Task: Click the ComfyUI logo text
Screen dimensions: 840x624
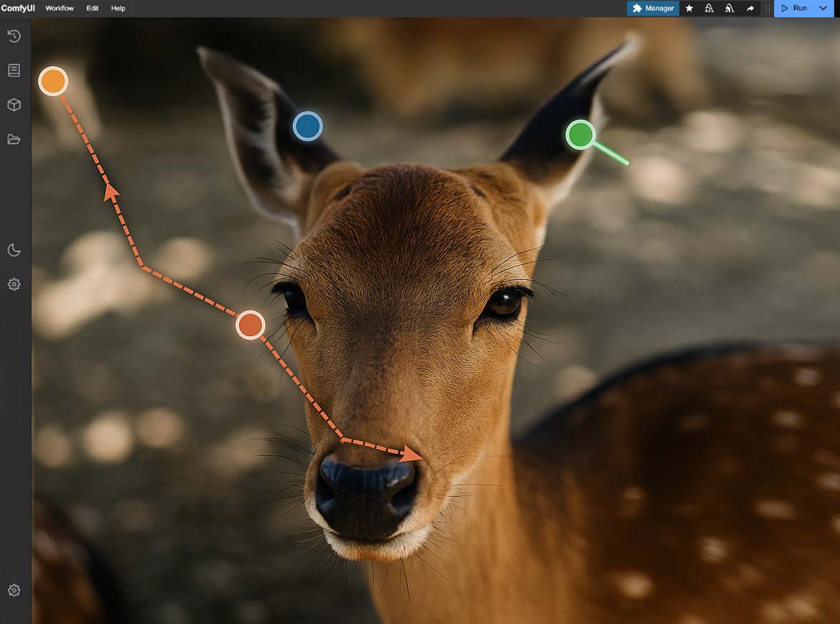Action: (18, 8)
